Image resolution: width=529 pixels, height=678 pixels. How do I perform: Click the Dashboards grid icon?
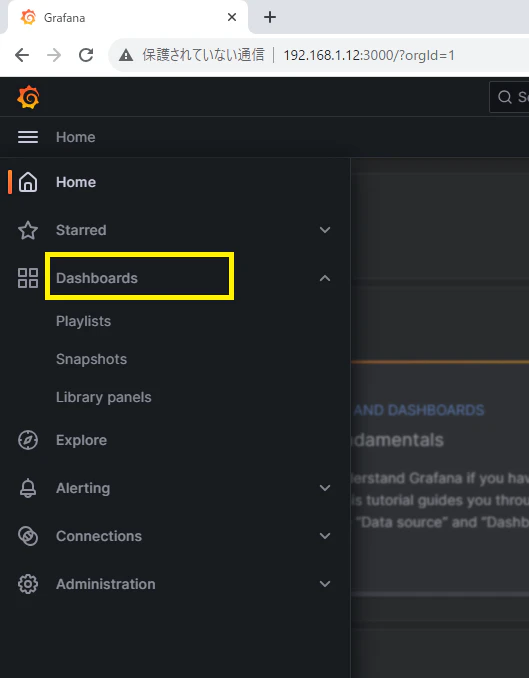pyautogui.click(x=28, y=278)
